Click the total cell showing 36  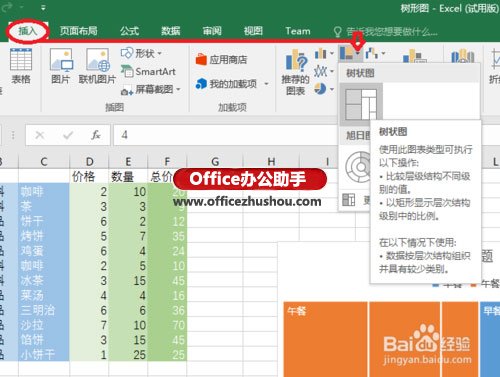(167, 310)
